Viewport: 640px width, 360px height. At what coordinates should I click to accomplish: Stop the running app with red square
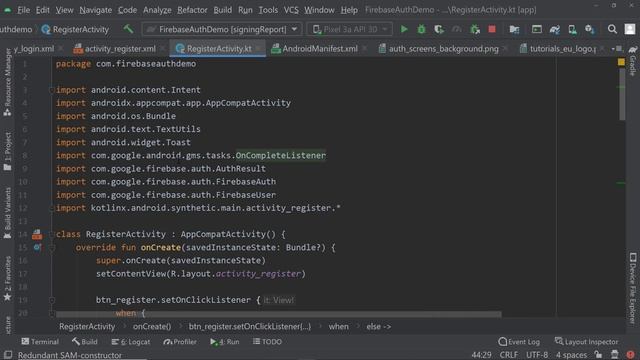pos(492,29)
